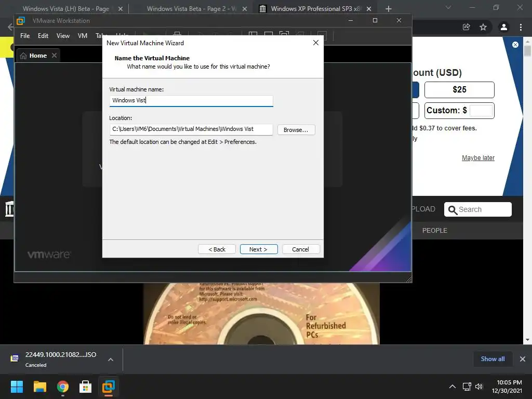Image resolution: width=532 pixels, height=399 pixels.
Task: Close the Windows Vista (LH) Beta browser tab
Action: tap(120, 9)
